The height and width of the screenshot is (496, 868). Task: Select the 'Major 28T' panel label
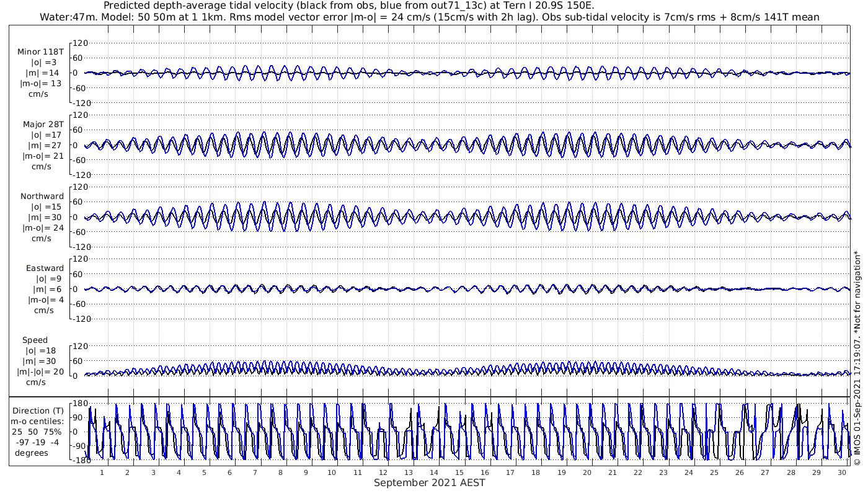click(x=43, y=125)
